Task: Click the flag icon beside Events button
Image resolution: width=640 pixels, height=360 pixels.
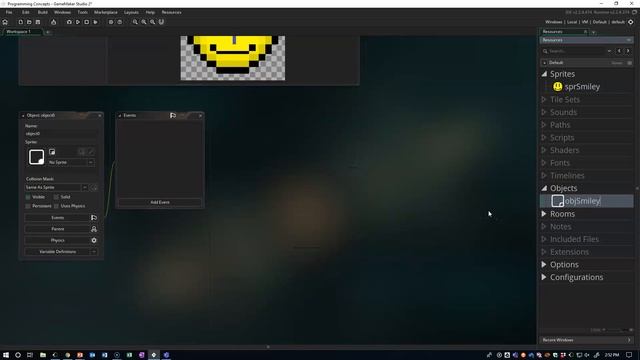Action: (94, 218)
